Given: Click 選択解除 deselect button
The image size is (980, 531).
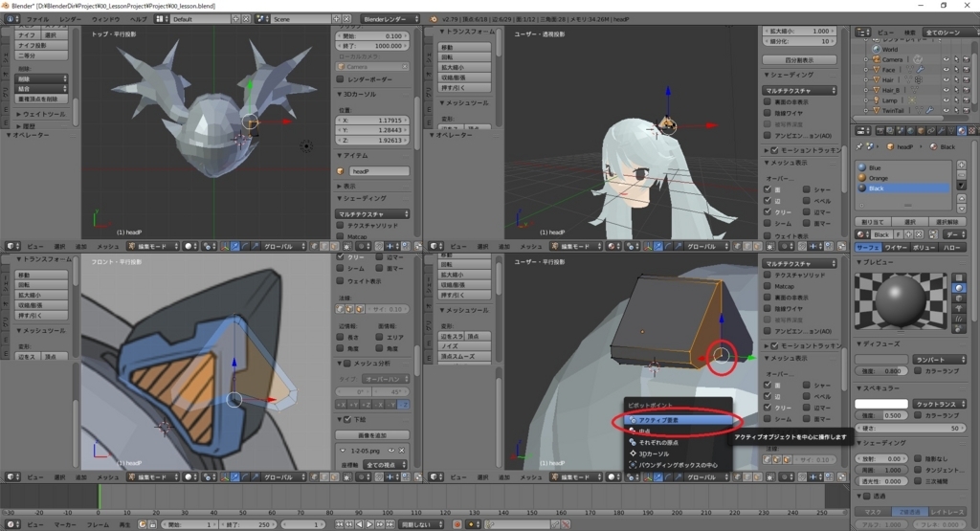Looking at the screenshot, I should [947, 222].
